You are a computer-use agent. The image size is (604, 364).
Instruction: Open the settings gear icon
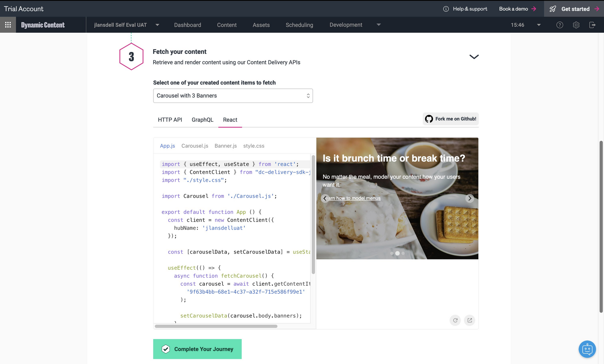click(x=576, y=25)
